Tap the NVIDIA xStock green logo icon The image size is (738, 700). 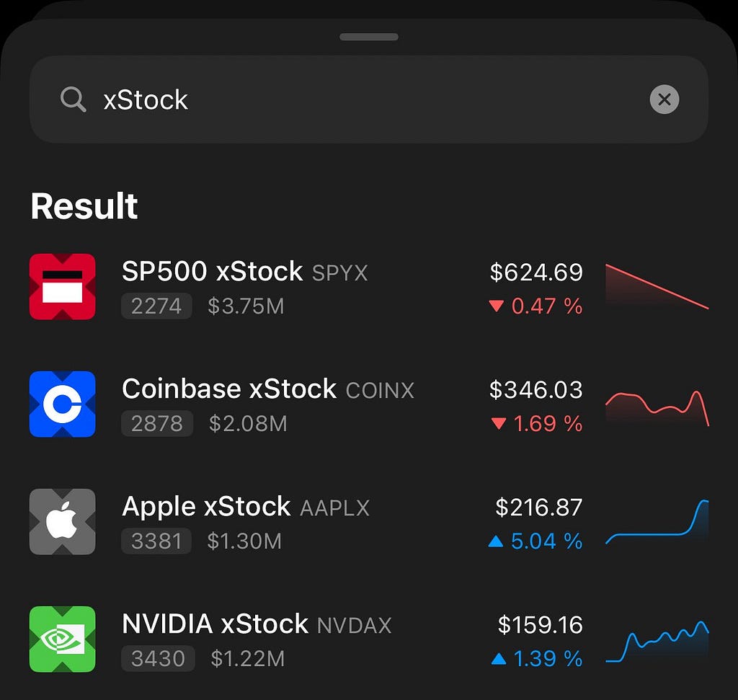63,639
